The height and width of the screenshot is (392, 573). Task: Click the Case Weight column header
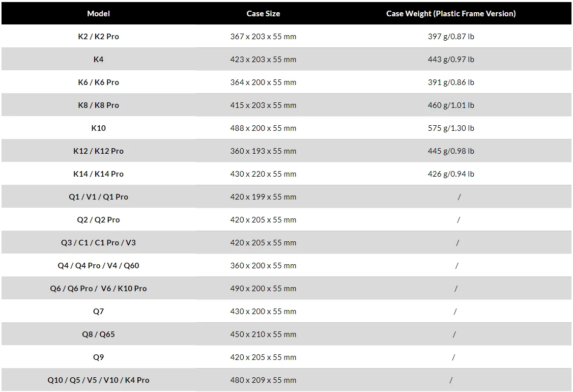tap(451, 14)
